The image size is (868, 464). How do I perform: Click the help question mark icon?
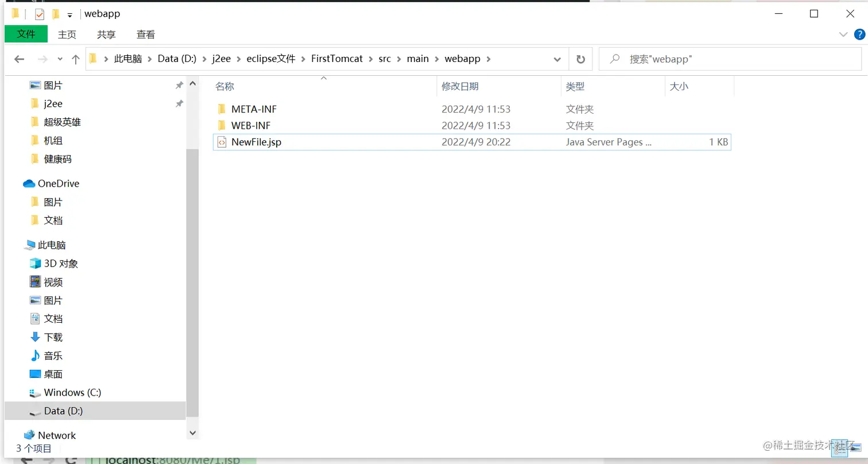pyautogui.click(x=859, y=34)
